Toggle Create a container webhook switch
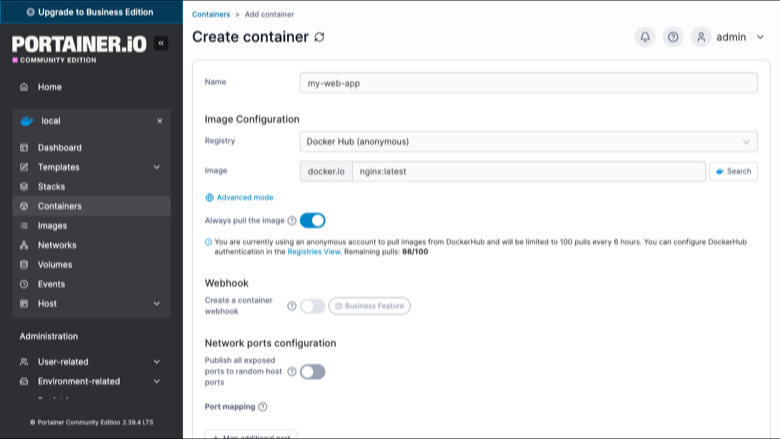Image resolution: width=780 pixels, height=439 pixels. 312,306
